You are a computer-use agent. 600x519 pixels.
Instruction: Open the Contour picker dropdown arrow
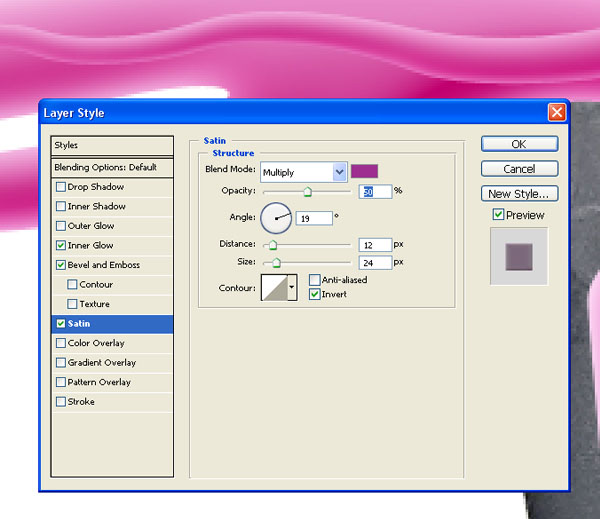click(292, 287)
